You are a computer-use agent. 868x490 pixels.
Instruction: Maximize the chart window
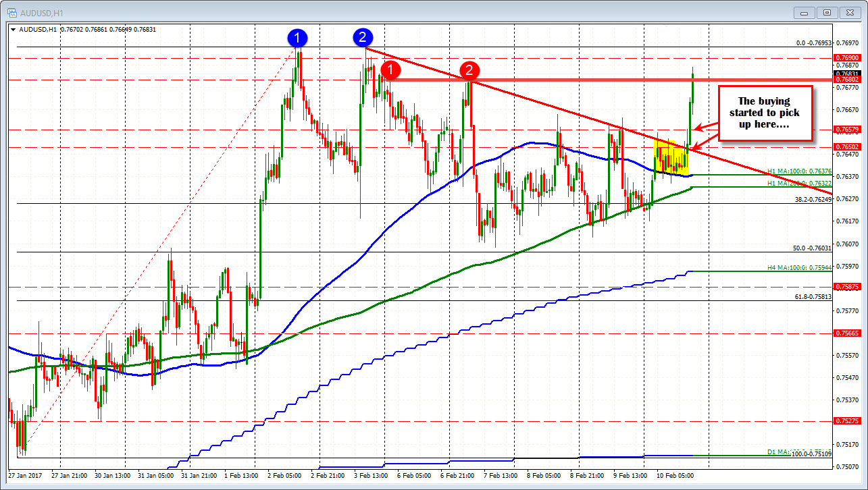click(x=827, y=13)
